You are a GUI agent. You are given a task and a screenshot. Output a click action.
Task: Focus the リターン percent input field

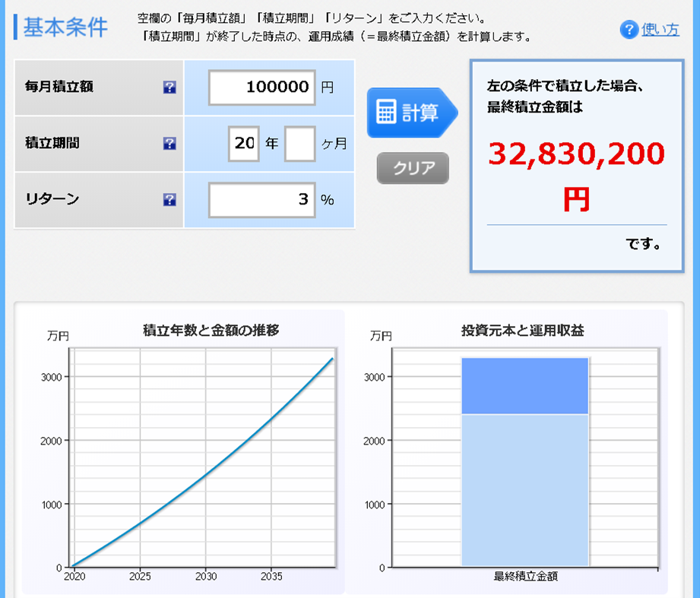click(x=262, y=200)
